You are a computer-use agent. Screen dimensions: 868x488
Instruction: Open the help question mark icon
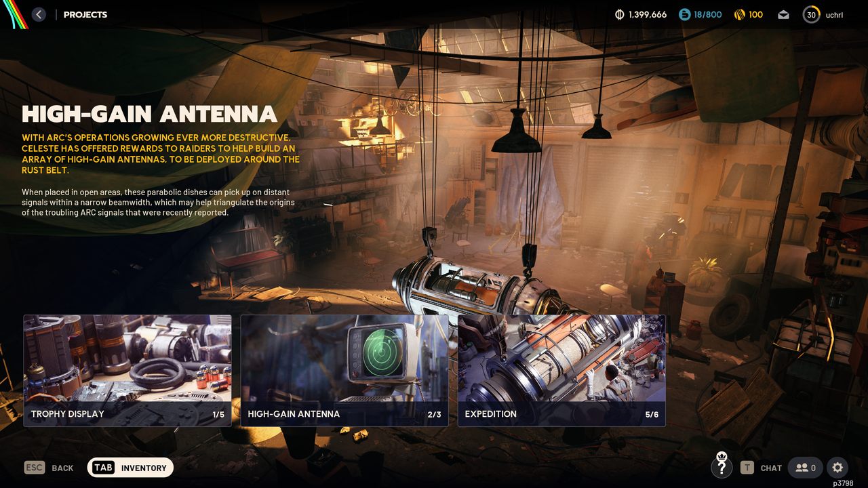tap(722, 465)
